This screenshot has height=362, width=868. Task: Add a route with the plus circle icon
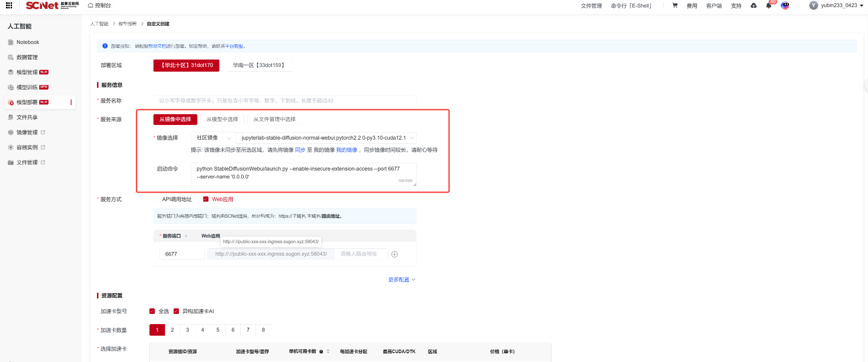click(x=395, y=254)
